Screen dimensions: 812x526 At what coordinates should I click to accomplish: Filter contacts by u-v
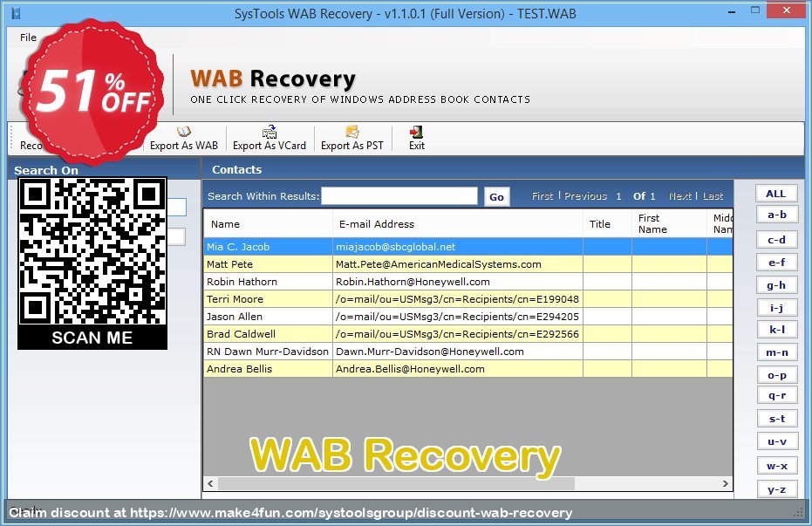pyautogui.click(x=777, y=441)
